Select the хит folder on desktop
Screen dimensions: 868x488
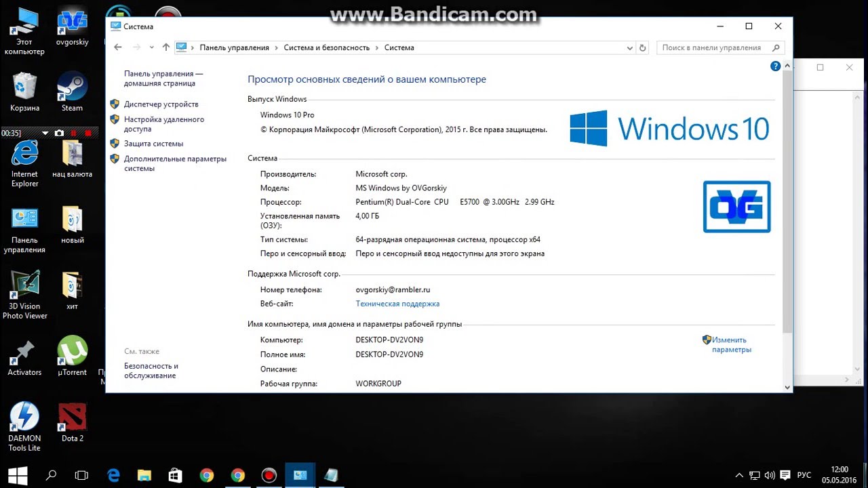[x=72, y=291]
